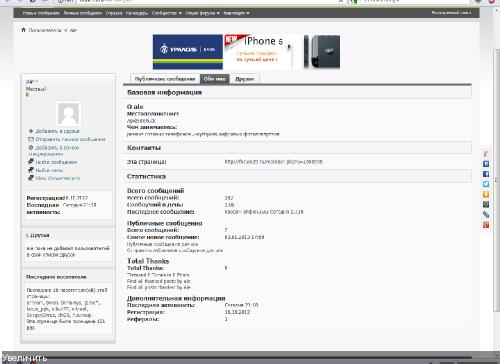The height and width of the screenshot is (364, 500).
Task: Share via the Facebook icon in sidebar
Action: (x=486, y=174)
